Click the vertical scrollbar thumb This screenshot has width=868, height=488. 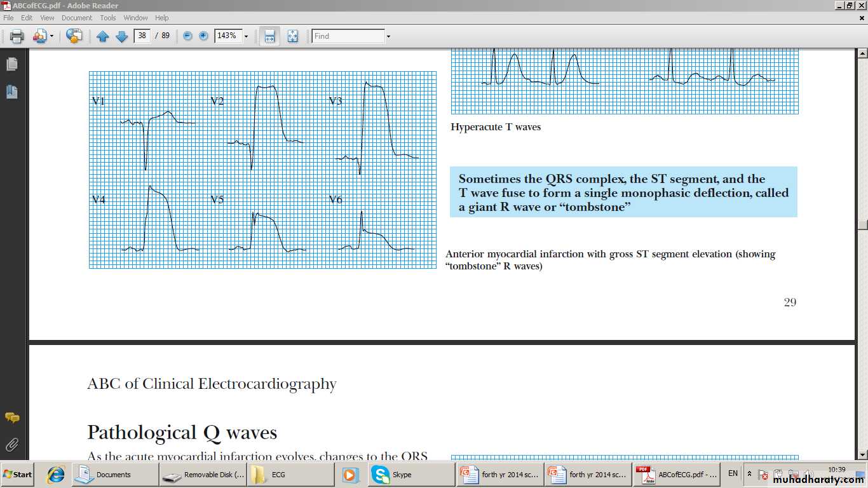coord(862,224)
